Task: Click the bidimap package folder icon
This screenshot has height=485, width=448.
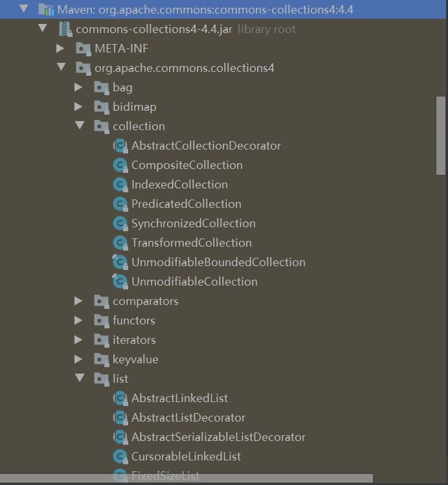Action: coord(102,107)
